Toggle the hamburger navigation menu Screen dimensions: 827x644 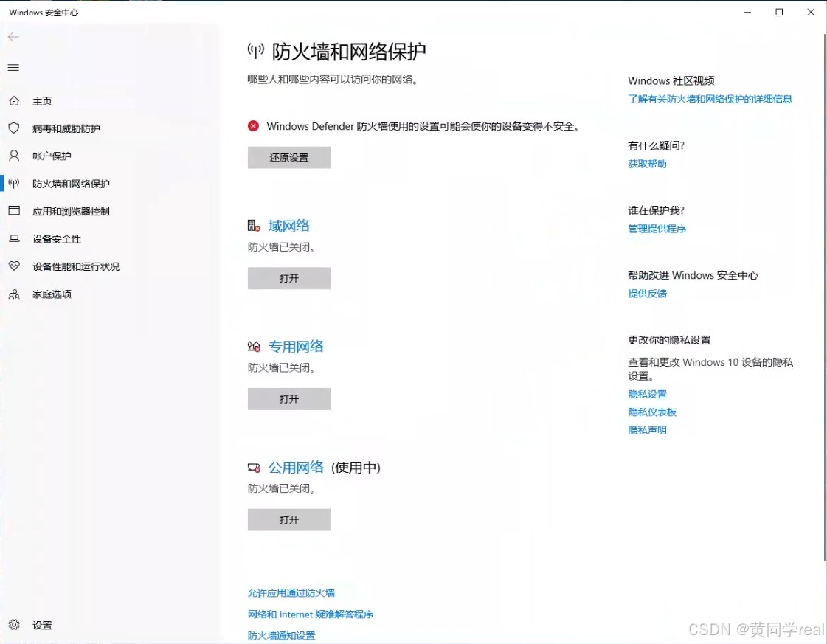click(14, 68)
